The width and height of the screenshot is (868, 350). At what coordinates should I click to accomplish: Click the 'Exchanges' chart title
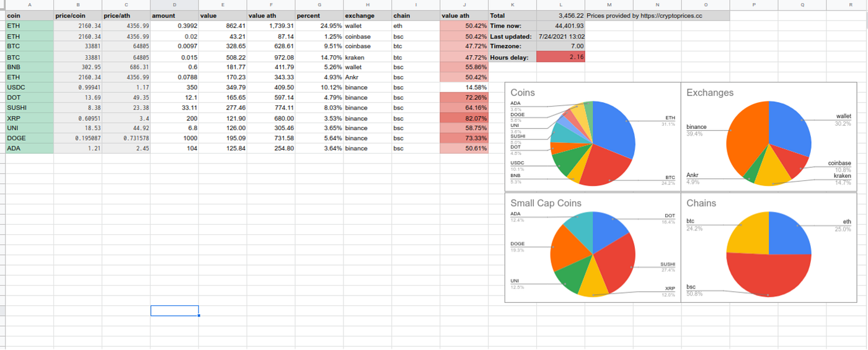[710, 92]
